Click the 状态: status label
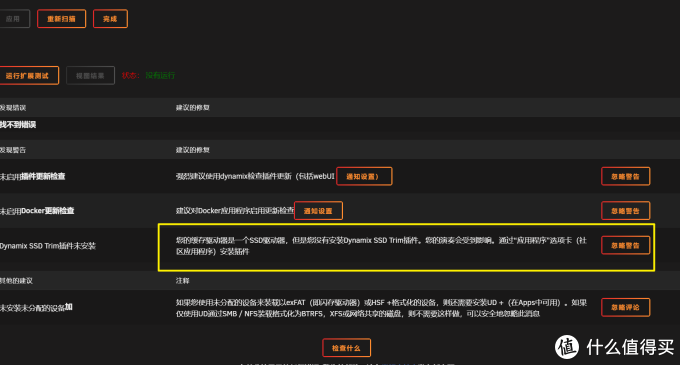Viewport: 680px width, 365px height. [x=131, y=75]
